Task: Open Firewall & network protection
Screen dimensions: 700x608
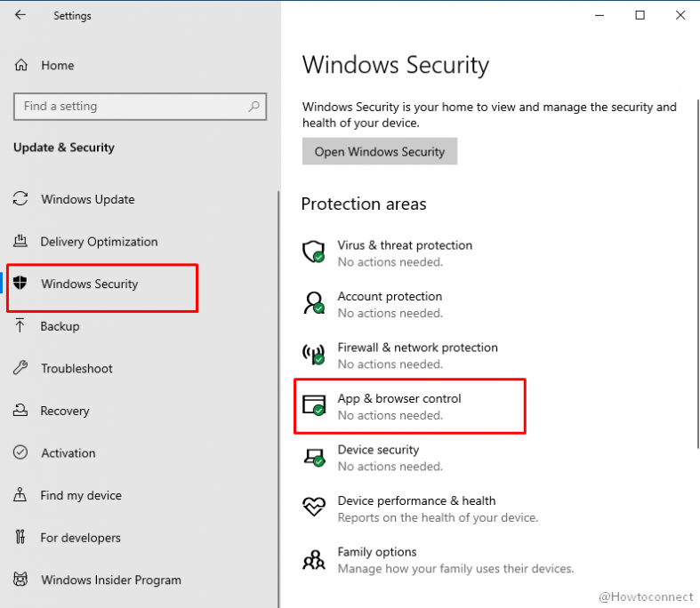Action: pyautogui.click(x=400, y=356)
